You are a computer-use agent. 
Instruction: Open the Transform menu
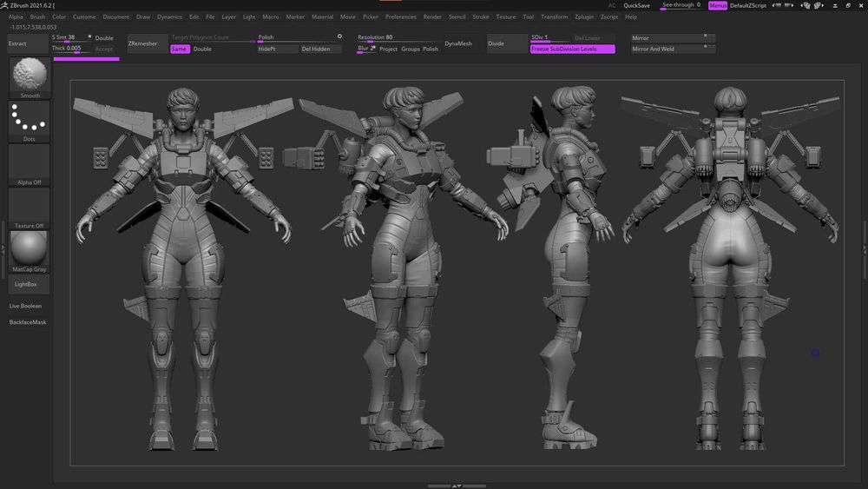click(x=554, y=17)
